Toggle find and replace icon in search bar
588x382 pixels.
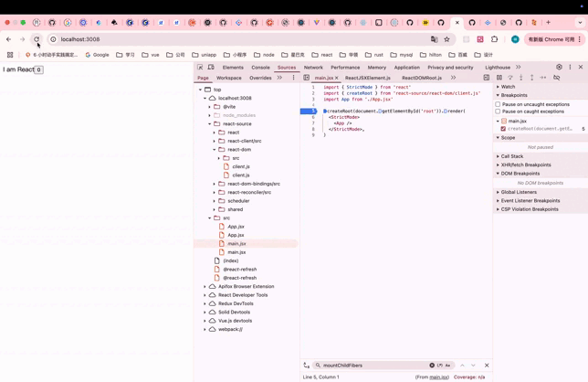[x=307, y=366]
